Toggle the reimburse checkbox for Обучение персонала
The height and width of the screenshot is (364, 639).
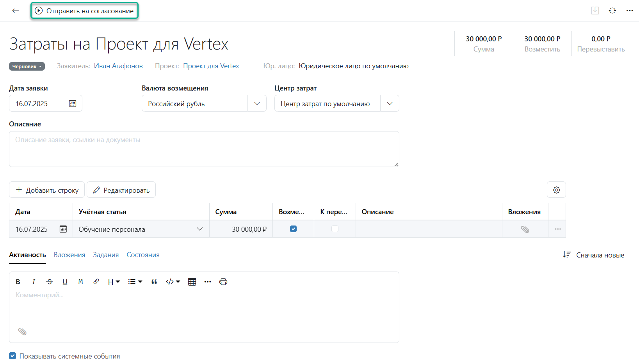(x=293, y=229)
